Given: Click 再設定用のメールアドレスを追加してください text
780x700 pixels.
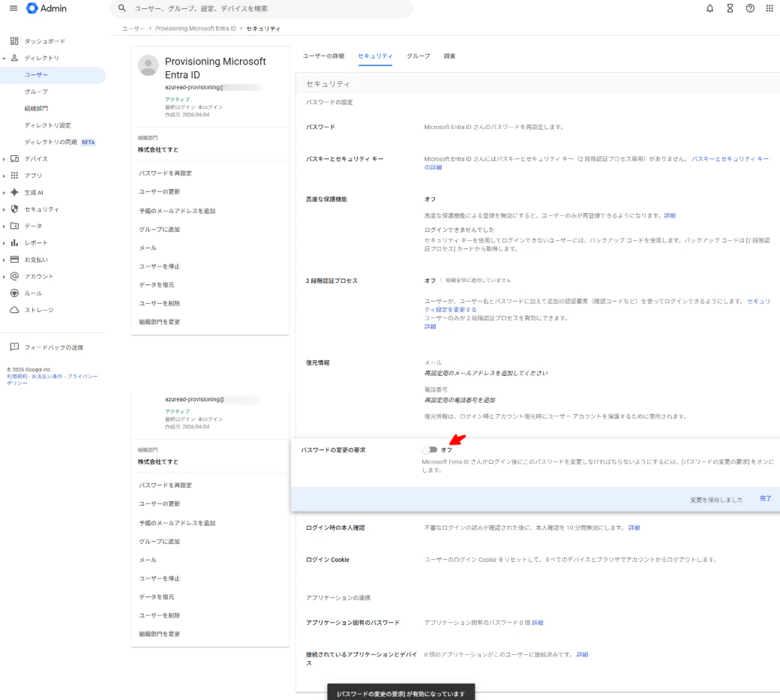Looking at the screenshot, I should pyautogui.click(x=486, y=373).
